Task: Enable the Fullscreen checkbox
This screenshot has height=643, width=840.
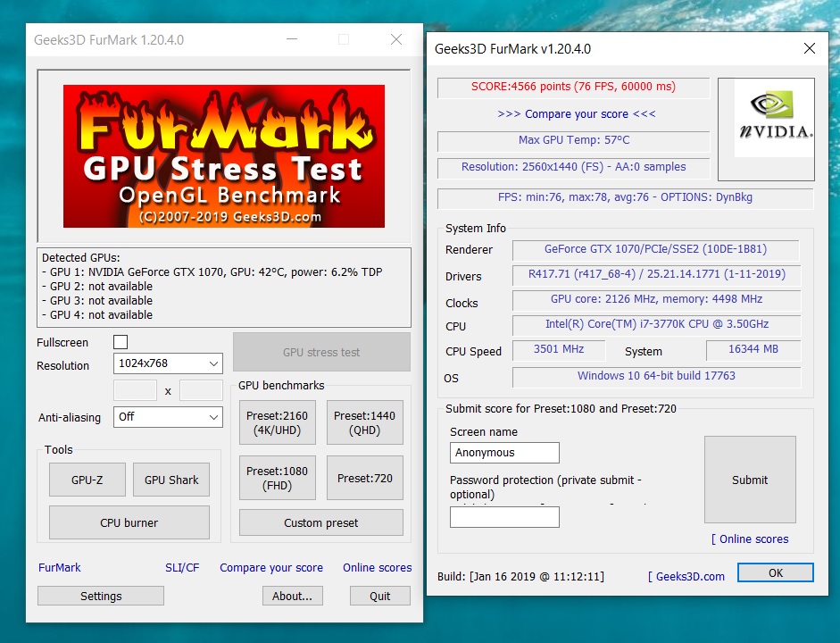Action: pyautogui.click(x=121, y=342)
